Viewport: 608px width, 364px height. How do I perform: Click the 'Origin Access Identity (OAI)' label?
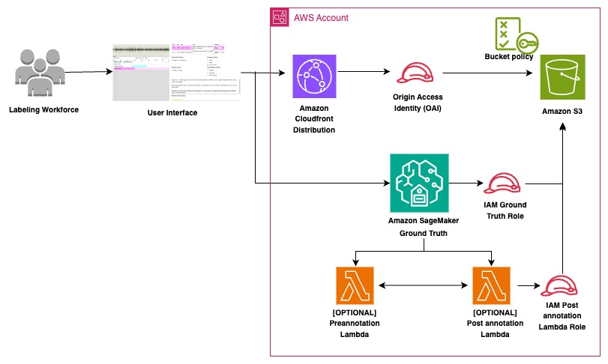[x=418, y=103]
